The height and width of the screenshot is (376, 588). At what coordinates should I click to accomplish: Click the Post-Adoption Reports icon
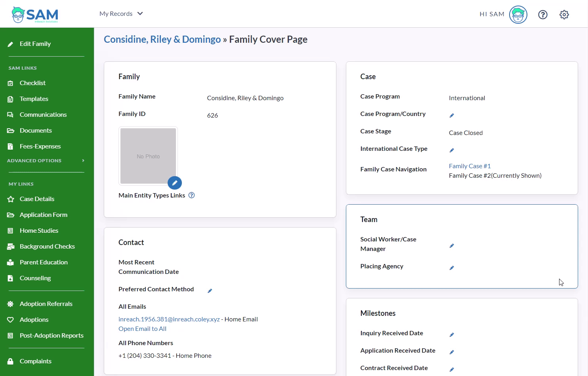[11, 336]
